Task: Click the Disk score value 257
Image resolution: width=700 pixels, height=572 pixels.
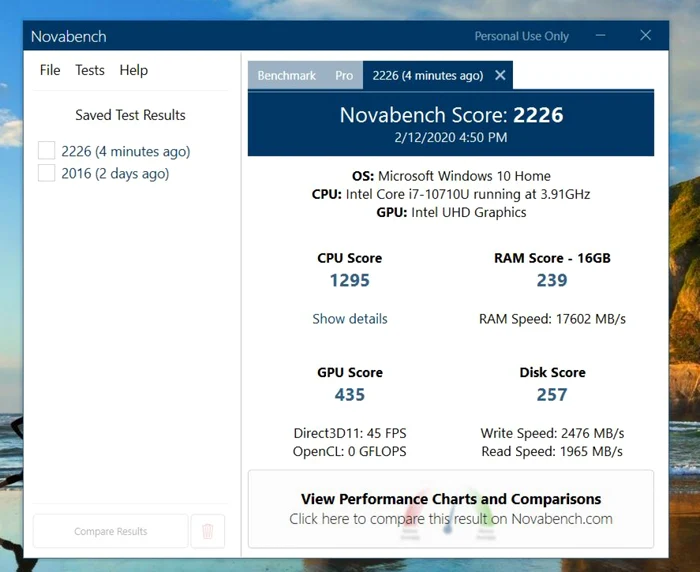Action: click(x=552, y=395)
